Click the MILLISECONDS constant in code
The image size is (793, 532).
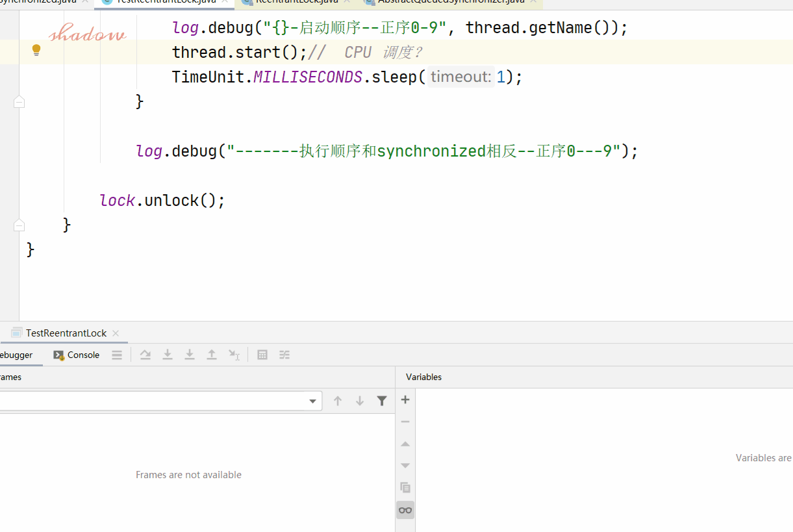(x=307, y=77)
